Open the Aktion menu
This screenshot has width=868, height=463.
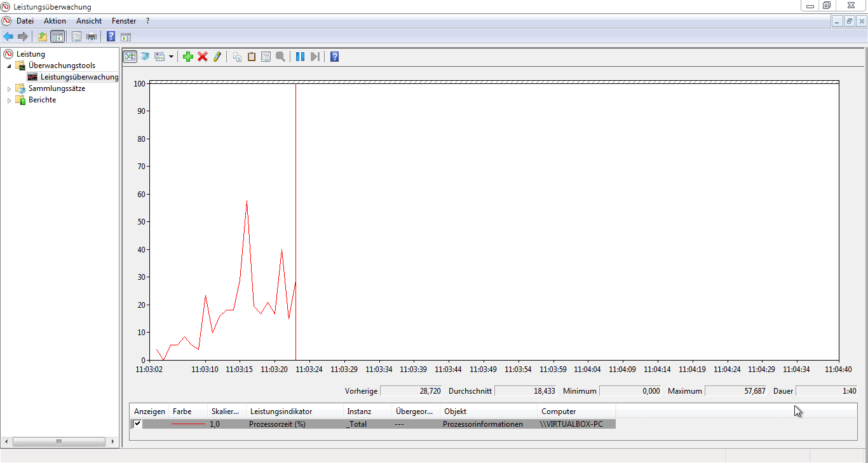click(x=55, y=21)
